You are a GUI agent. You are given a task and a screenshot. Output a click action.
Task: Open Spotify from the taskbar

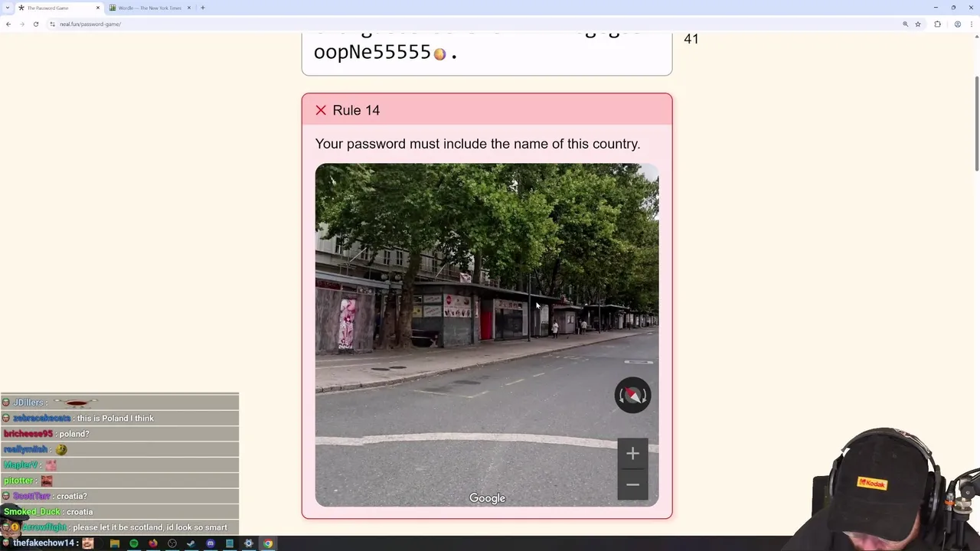click(134, 543)
